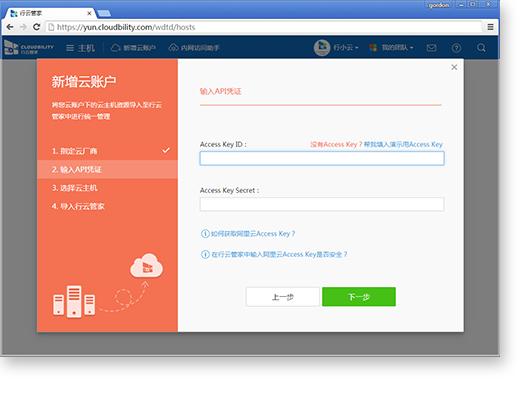The image size is (520, 394).
Task: Click the browser address bar URL
Action: pos(126,27)
